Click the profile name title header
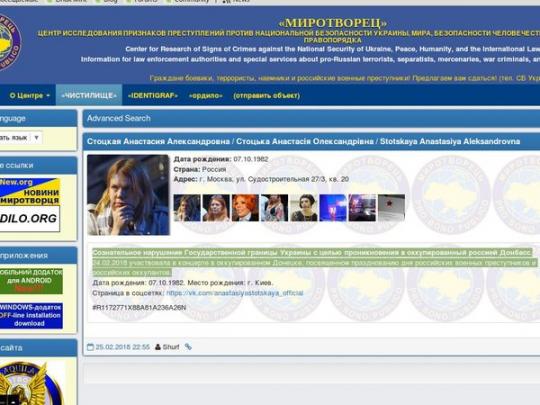The width and height of the screenshot is (540, 405). pos(303,141)
